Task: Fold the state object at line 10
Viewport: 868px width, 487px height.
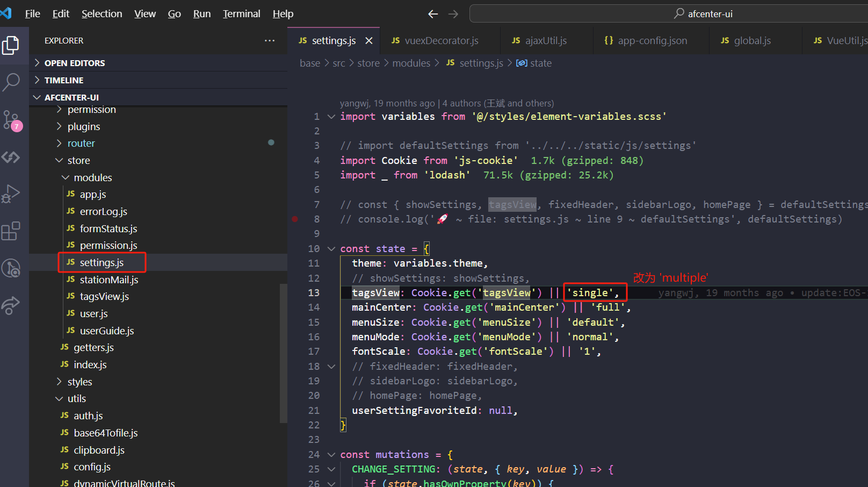Action: pyautogui.click(x=331, y=249)
